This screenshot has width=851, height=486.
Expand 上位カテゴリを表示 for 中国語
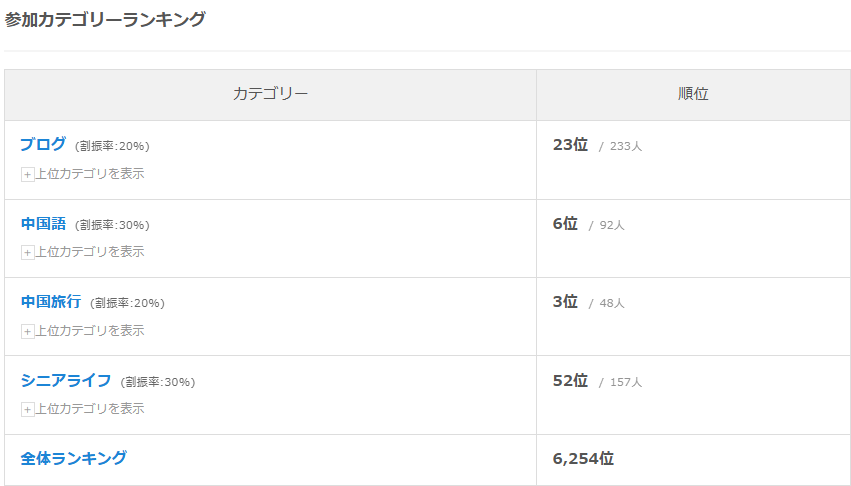click(90, 252)
